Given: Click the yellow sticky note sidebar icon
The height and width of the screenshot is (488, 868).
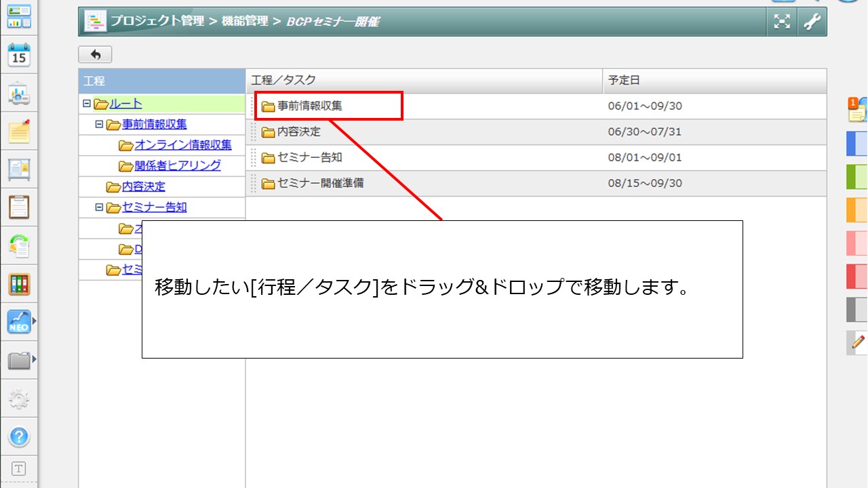Looking at the screenshot, I should (18, 131).
